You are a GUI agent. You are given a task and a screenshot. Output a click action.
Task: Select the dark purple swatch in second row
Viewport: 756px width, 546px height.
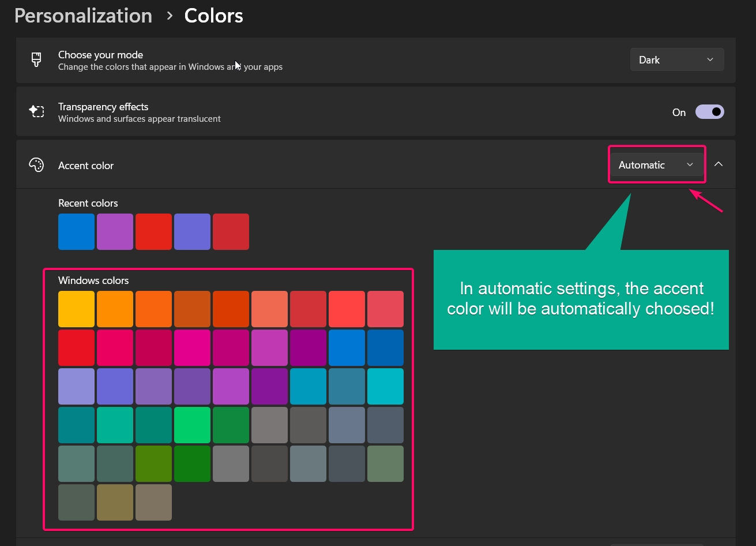tap(308, 348)
